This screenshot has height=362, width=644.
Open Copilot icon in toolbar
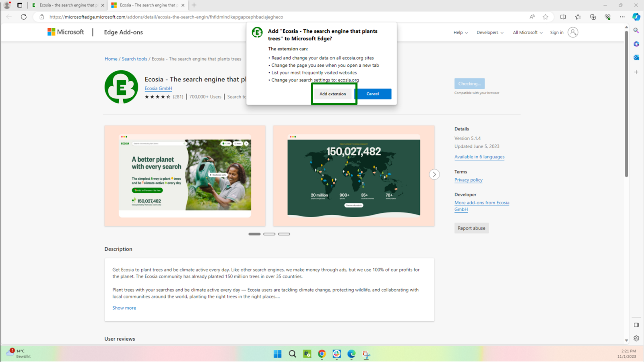[x=636, y=17]
